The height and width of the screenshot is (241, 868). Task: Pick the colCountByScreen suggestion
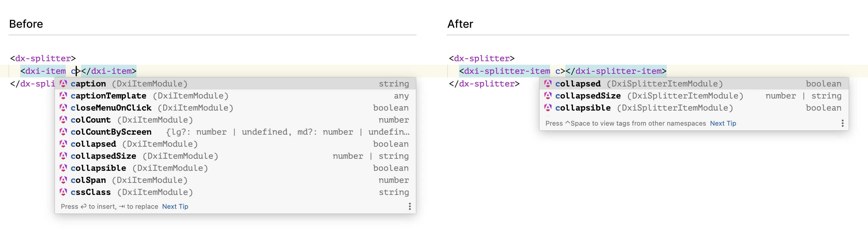click(x=235, y=132)
